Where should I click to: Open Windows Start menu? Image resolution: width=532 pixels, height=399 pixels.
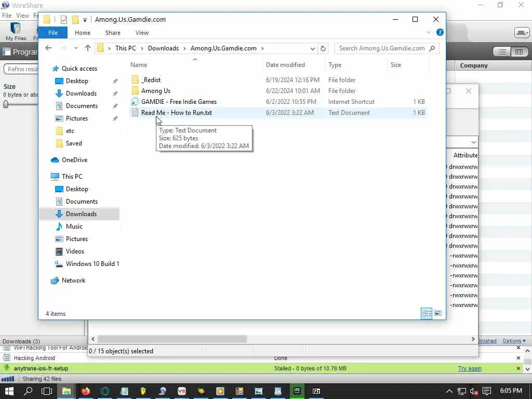[x=9, y=391]
